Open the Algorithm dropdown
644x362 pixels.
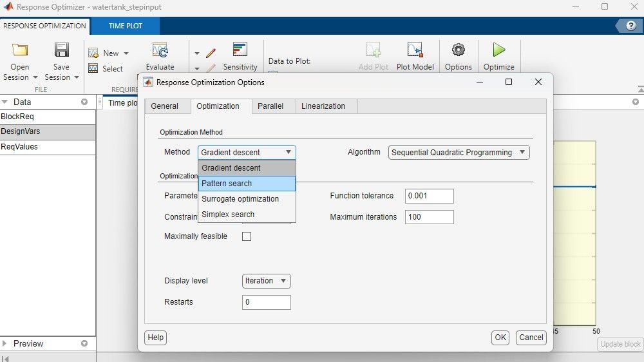[x=459, y=153]
